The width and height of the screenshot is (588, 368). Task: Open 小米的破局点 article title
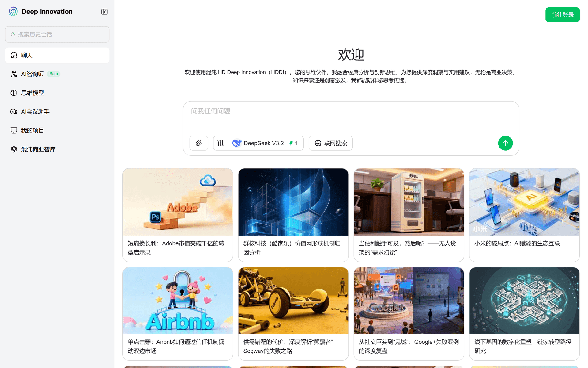(x=517, y=243)
